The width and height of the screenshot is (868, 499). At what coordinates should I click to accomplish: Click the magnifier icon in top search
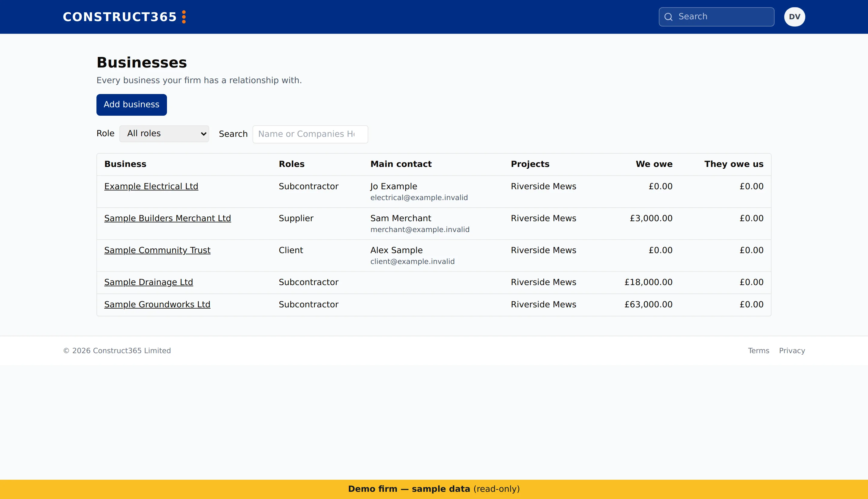(x=668, y=17)
